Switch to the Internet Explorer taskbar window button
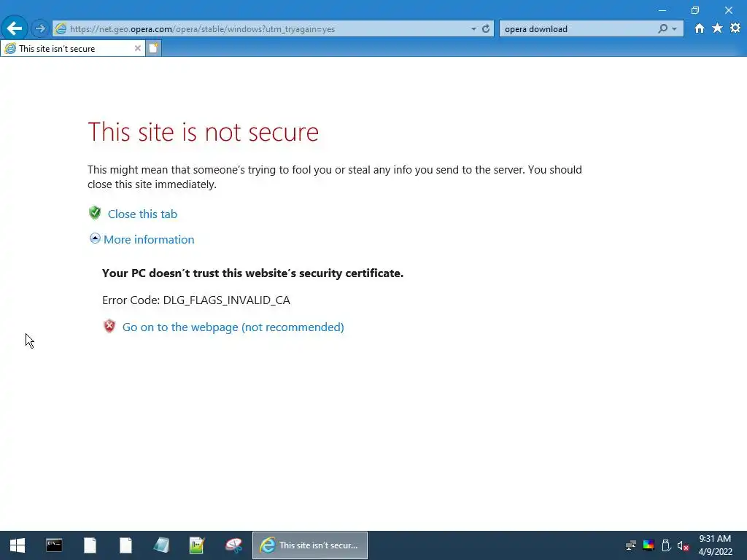The image size is (747, 560). 310,545
